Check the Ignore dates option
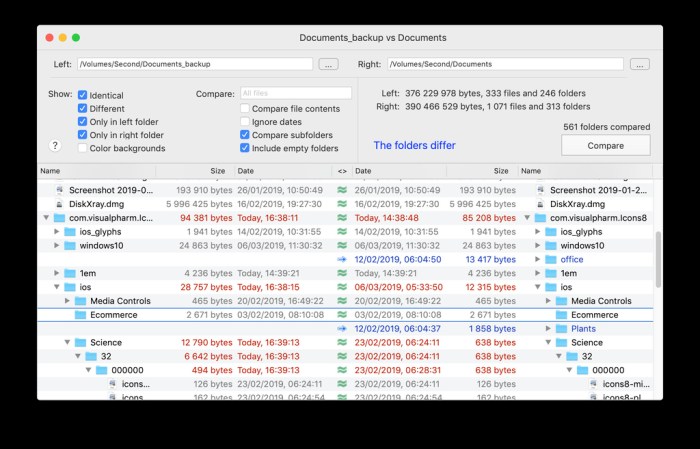 click(x=245, y=121)
